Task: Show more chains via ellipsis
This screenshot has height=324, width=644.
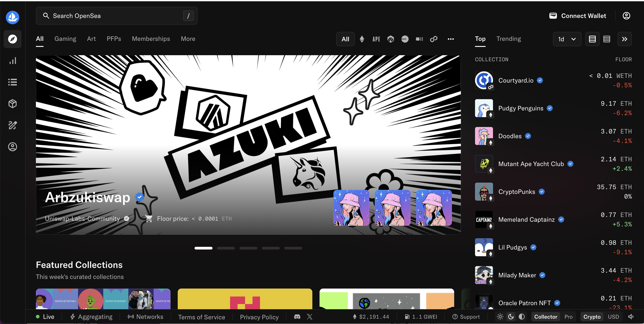Action: [451, 39]
